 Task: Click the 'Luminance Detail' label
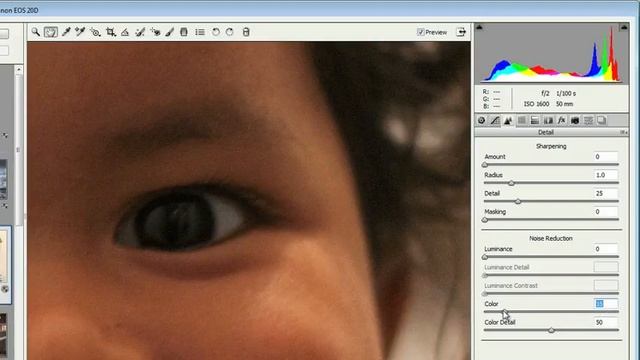(x=507, y=267)
